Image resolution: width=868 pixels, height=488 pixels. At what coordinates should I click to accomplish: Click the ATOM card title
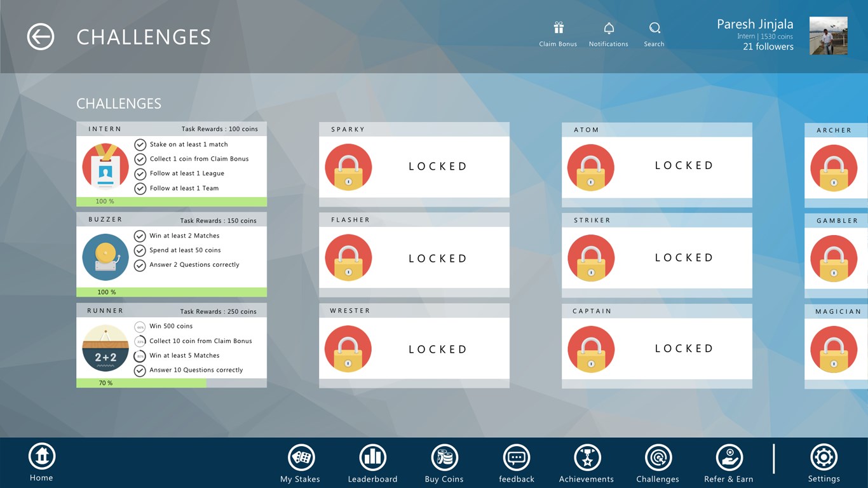click(x=587, y=130)
